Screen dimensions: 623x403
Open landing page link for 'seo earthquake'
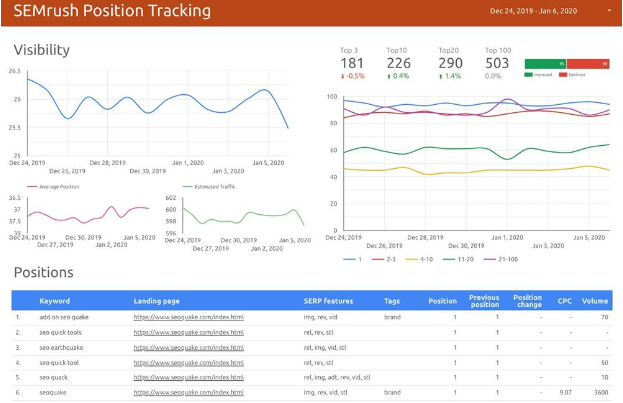tap(188, 347)
